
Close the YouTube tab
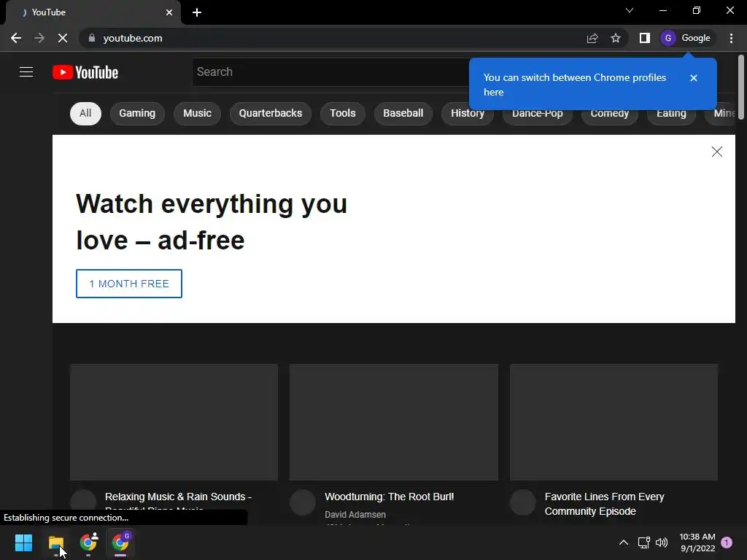[x=169, y=12]
